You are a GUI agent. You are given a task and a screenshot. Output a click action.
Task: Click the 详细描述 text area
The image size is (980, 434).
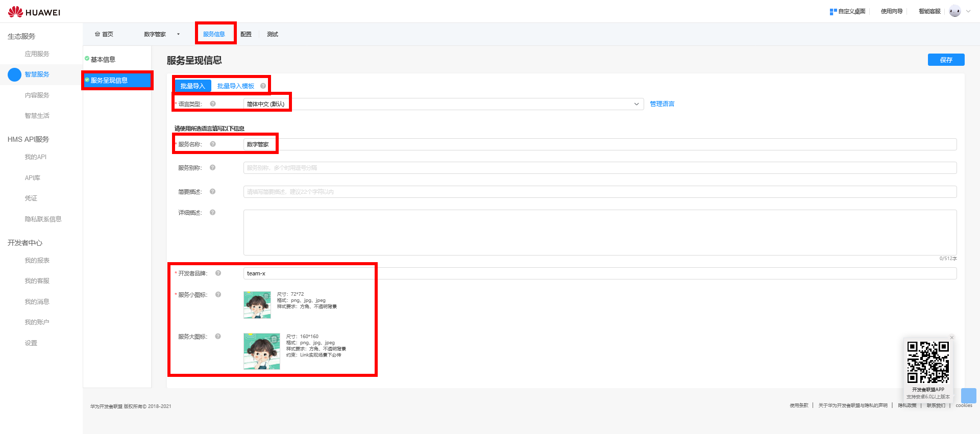pyautogui.click(x=600, y=233)
